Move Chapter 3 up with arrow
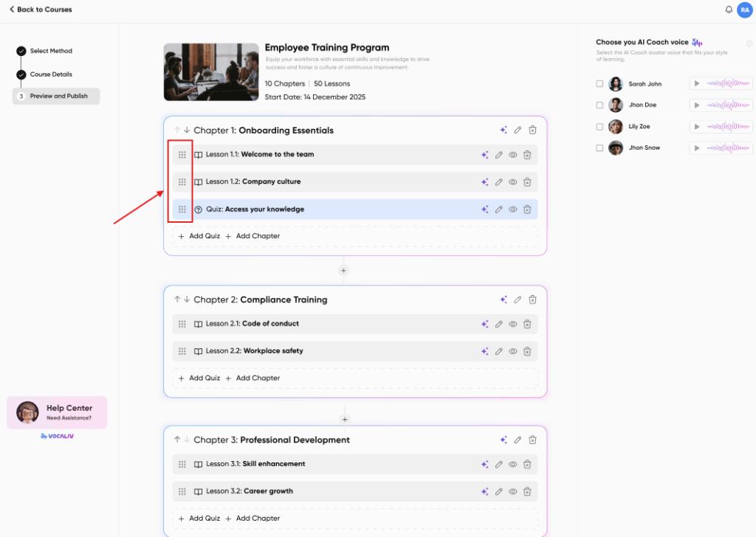The height and width of the screenshot is (537, 756). pos(177,440)
